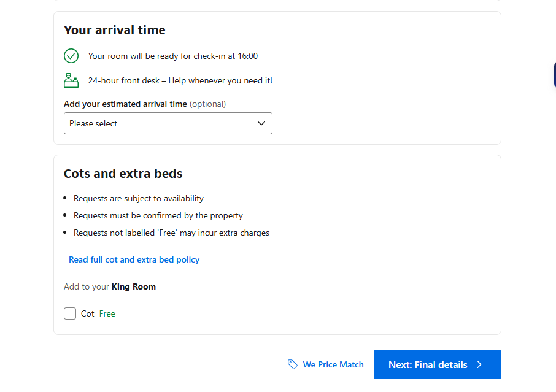Click the price tag icon
Viewport: 556px width, 392px height.
(293, 364)
